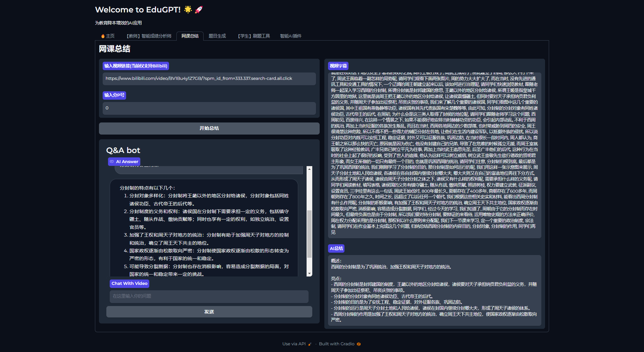Open the 【教师】智能成绩分析师 tab
The image size is (644, 352).
click(149, 36)
